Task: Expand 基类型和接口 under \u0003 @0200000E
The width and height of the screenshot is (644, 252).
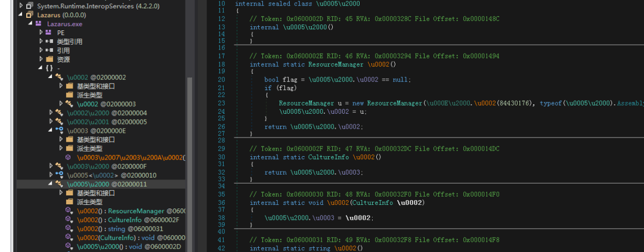Action: tap(61, 139)
